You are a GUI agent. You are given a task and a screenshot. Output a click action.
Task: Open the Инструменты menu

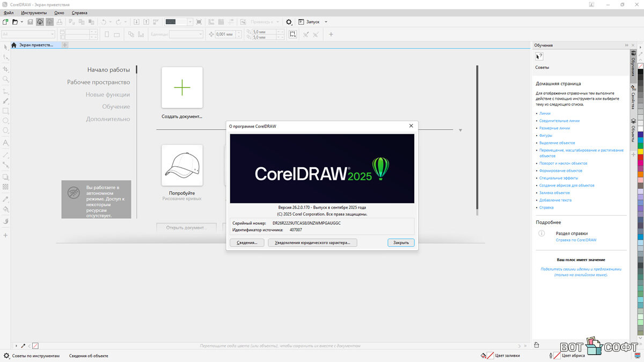tap(34, 12)
